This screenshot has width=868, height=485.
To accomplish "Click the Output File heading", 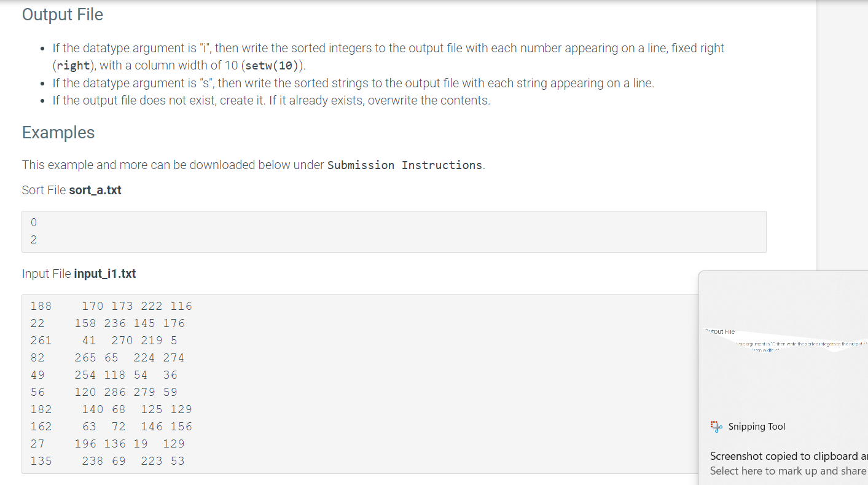I will click(62, 14).
